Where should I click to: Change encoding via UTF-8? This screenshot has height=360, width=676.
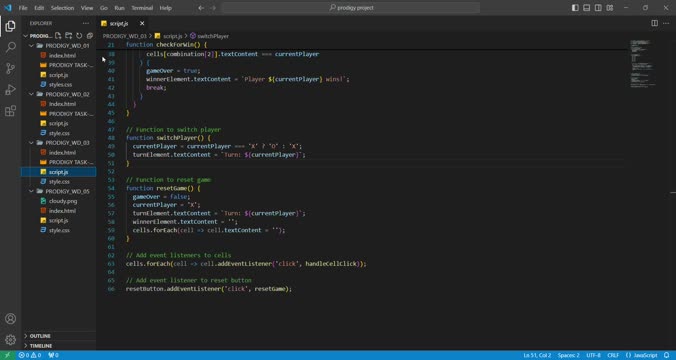click(x=593, y=355)
